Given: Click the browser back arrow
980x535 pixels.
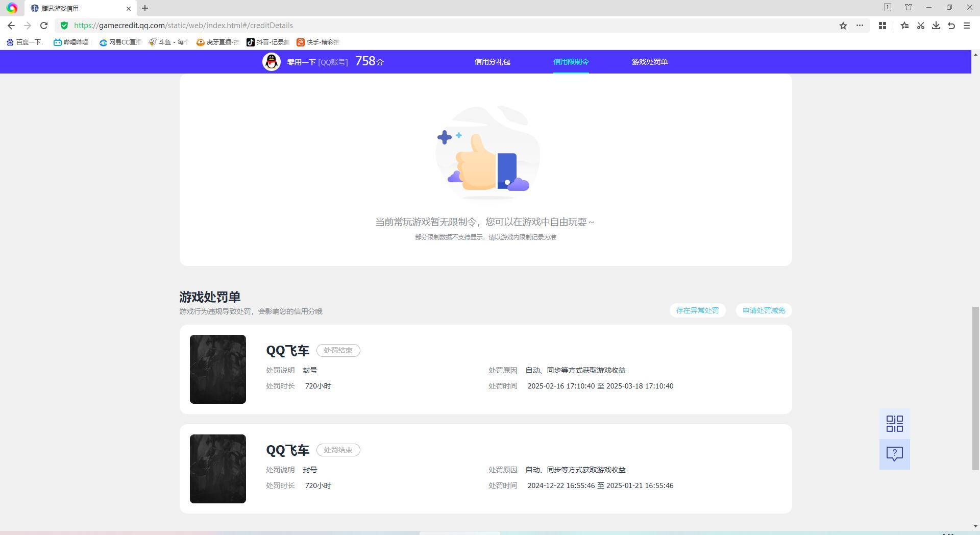Looking at the screenshot, I should coord(11,26).
